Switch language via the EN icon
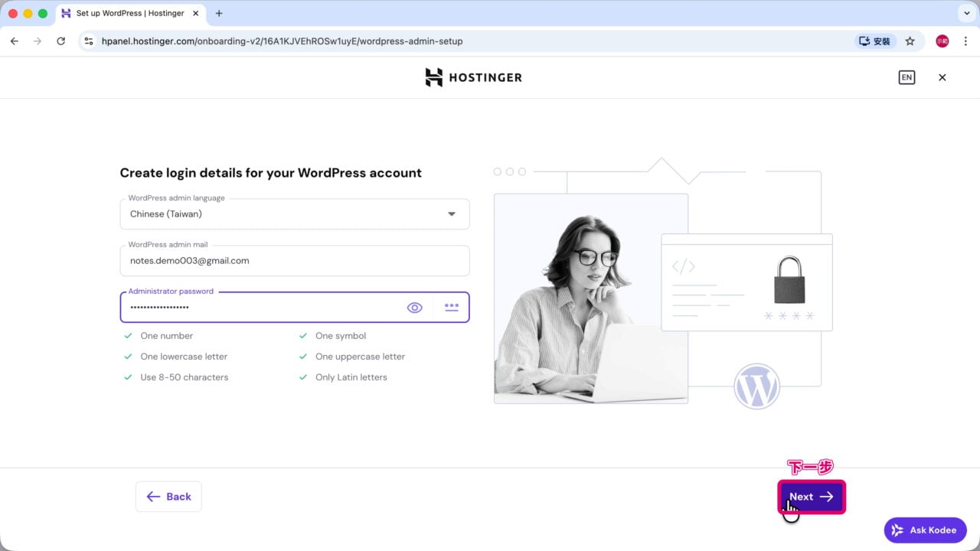Viewport: 980px width, 551px height. click(906, 77)
